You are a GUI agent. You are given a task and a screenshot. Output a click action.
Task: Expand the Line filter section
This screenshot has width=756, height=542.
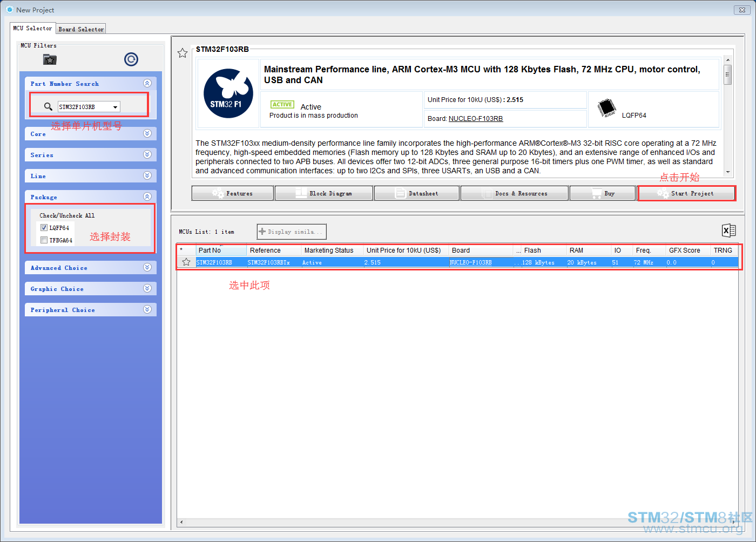[147, 176]
